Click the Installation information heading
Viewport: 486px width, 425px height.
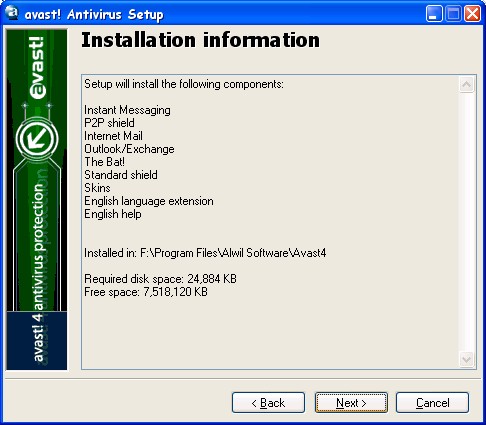click(x=200, y=40)
